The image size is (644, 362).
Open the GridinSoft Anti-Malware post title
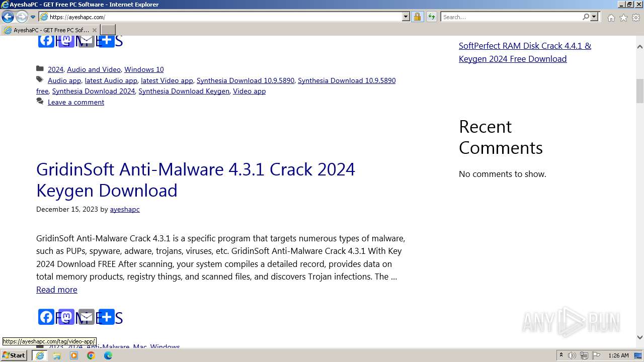(196, 180)
